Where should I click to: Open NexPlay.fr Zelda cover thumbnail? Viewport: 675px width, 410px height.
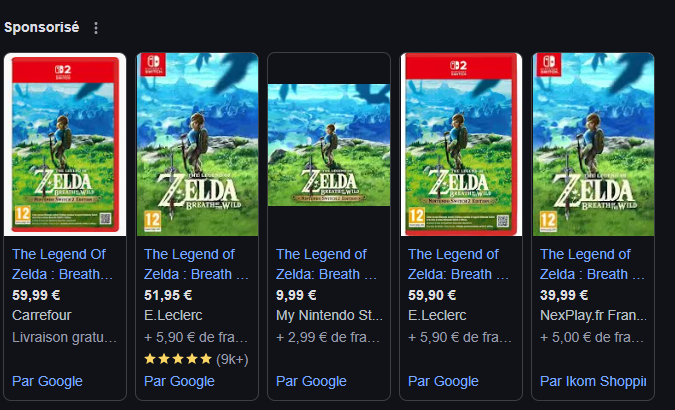pos(593,144)
